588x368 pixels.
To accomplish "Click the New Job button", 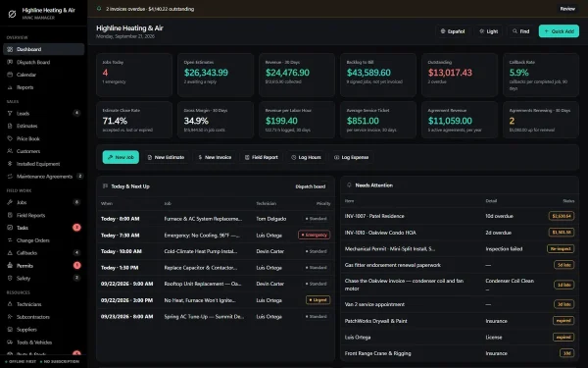I will pos(121,157).
